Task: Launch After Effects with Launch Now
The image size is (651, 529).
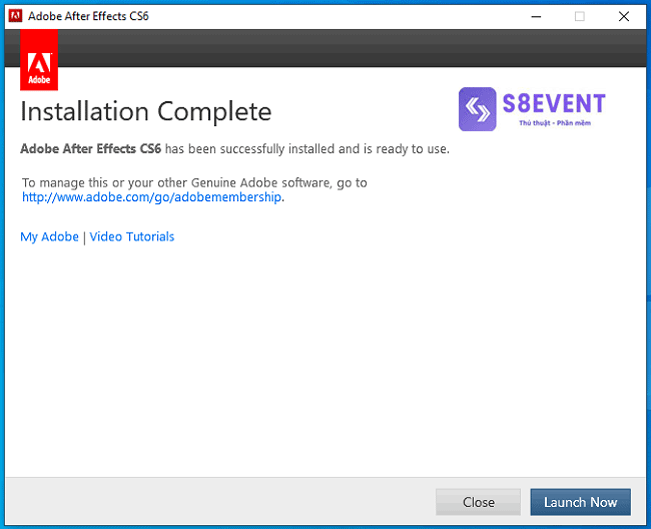Action: (x=580, y=502)
